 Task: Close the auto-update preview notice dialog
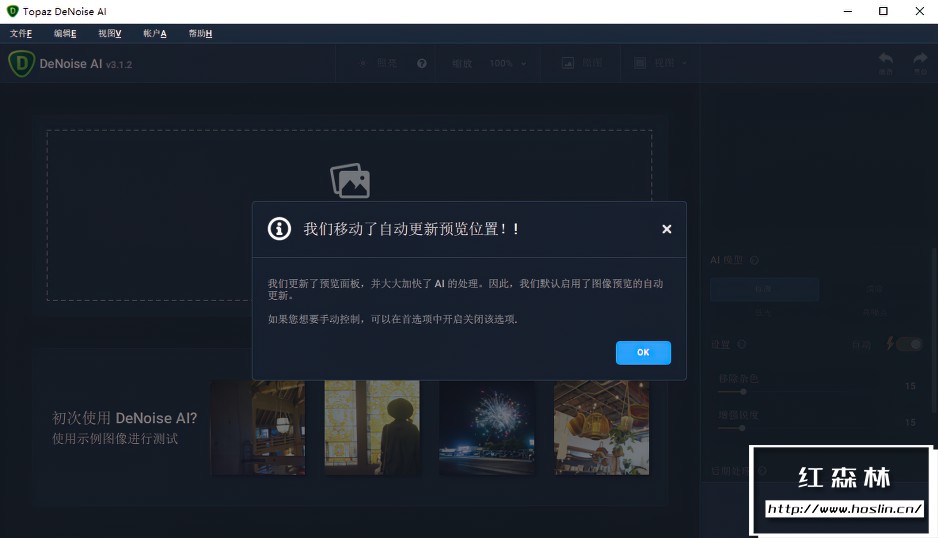pos(666,229)
